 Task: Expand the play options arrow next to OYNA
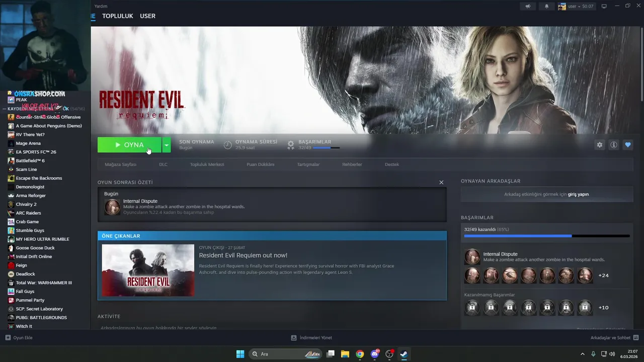pyautogui.click(x=167, y=145)
